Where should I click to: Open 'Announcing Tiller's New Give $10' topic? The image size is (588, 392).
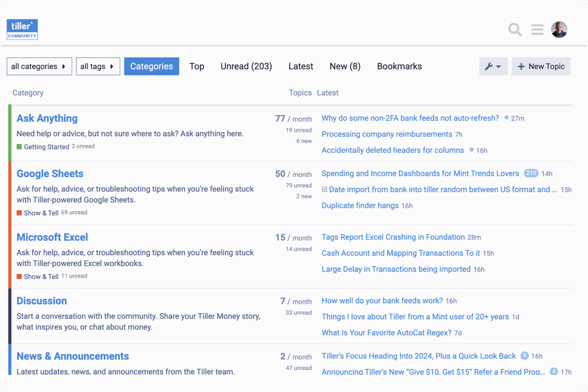click(433, 372)
